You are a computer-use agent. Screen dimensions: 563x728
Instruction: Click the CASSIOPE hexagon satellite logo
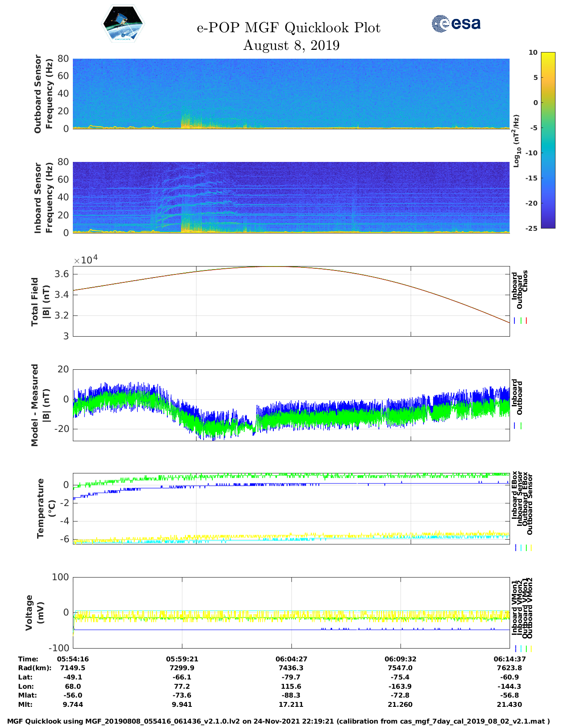(123, 24)
